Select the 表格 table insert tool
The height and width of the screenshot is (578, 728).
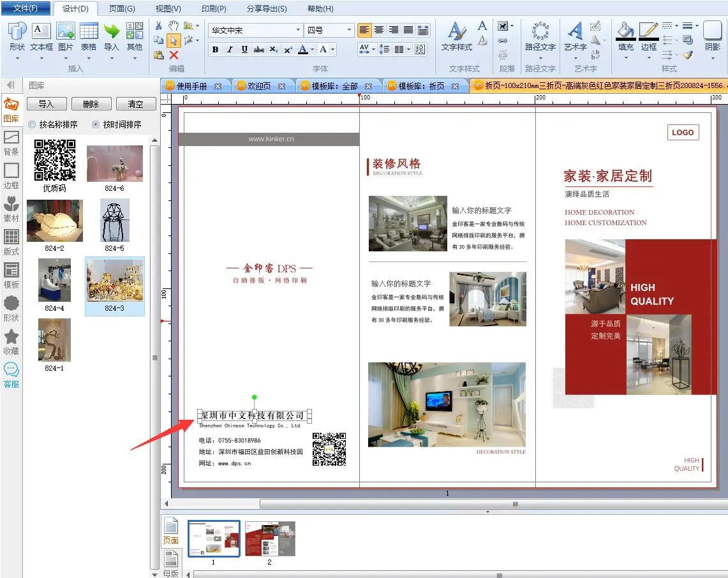coord(89,32)
